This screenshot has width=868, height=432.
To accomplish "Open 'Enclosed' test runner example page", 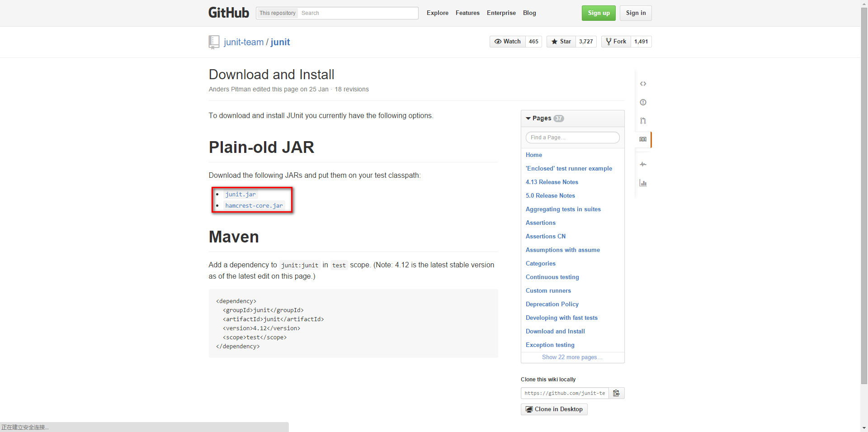I will [x=569, y=168].
